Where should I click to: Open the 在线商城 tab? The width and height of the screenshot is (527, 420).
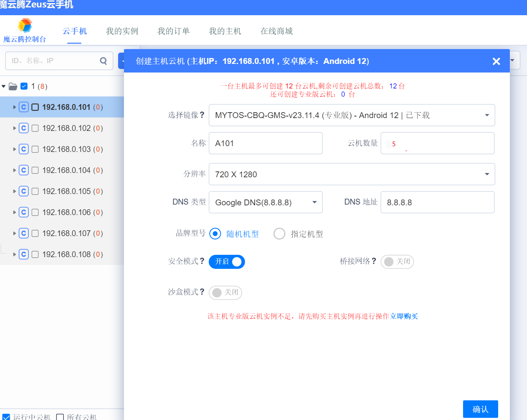[x=276, y=31]
